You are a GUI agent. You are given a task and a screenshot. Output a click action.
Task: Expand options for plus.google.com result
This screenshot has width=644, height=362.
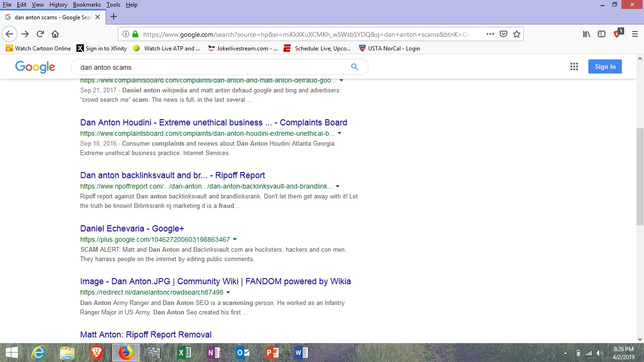point(235,239)
